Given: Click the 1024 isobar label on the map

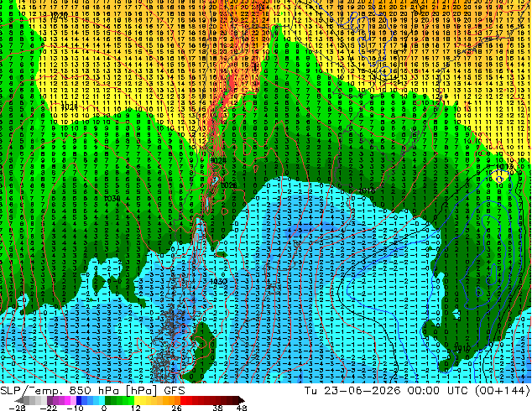Looking at the screenshot, I should coord(218,160).
